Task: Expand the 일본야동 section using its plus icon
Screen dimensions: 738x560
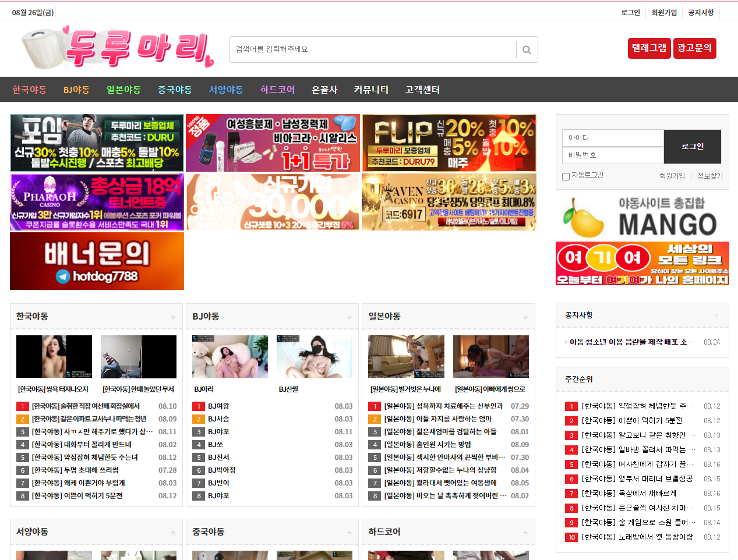Action: [x=525, y=317]
